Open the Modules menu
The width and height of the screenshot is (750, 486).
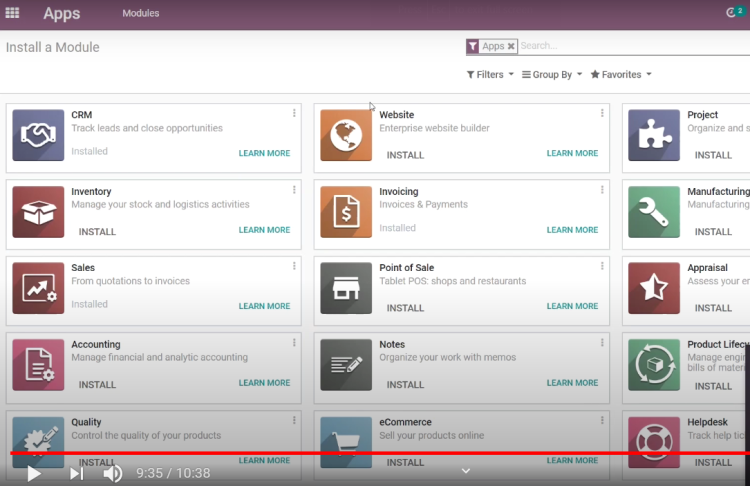141,13
